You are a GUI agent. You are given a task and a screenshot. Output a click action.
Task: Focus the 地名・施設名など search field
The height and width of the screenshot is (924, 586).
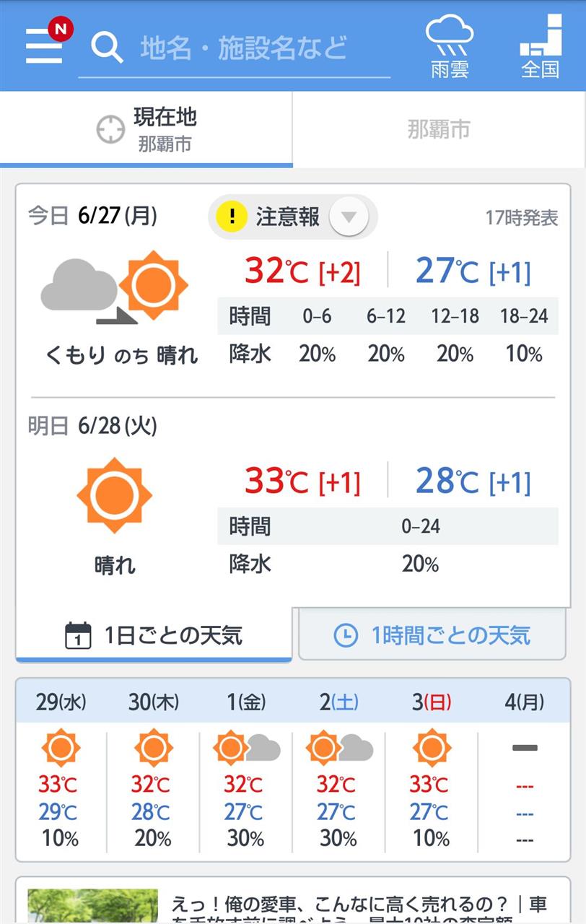click(x=244, y=48)
